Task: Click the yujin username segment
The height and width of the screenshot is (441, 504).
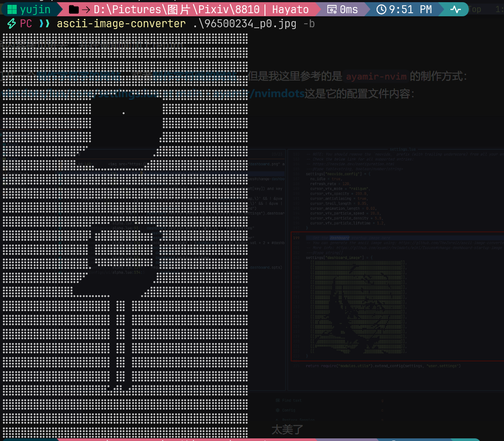Action: [35, 10]
